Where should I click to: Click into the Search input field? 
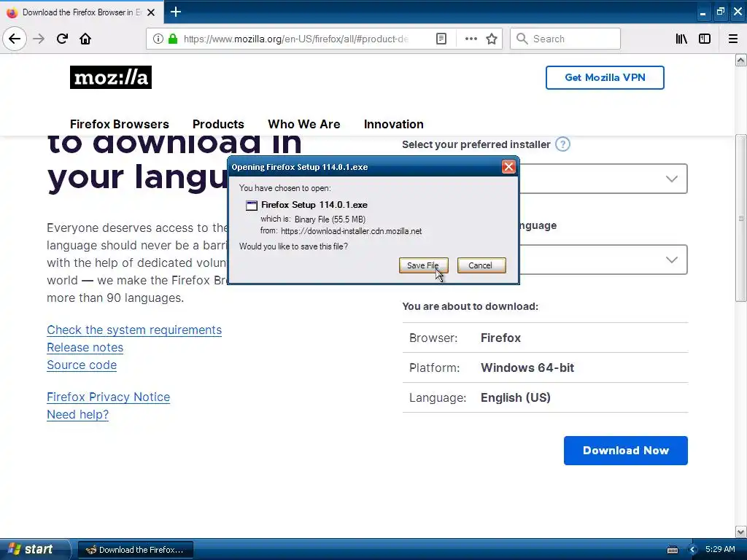tap(565, 39)
